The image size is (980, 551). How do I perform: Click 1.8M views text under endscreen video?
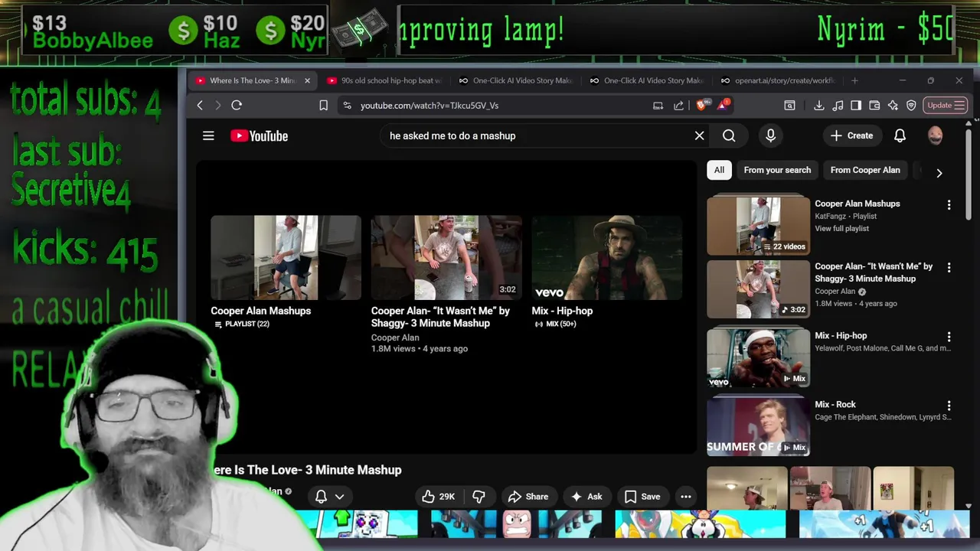[x=394, y=349]
